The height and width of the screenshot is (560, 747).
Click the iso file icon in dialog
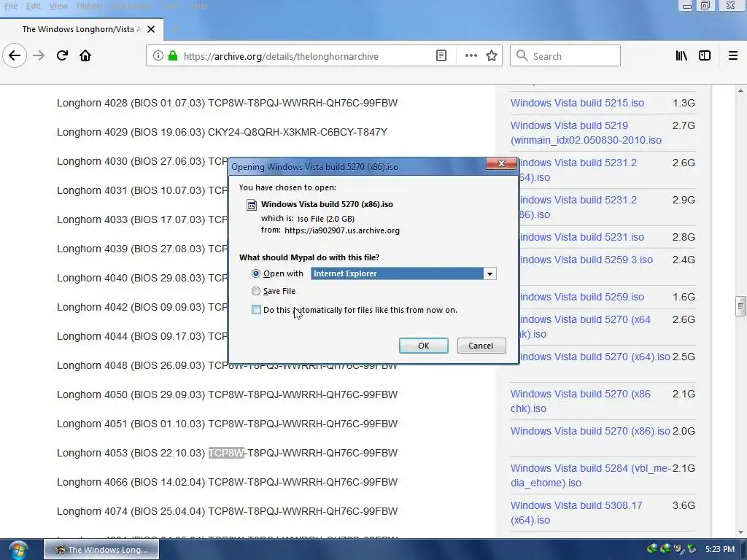[252, 205]
